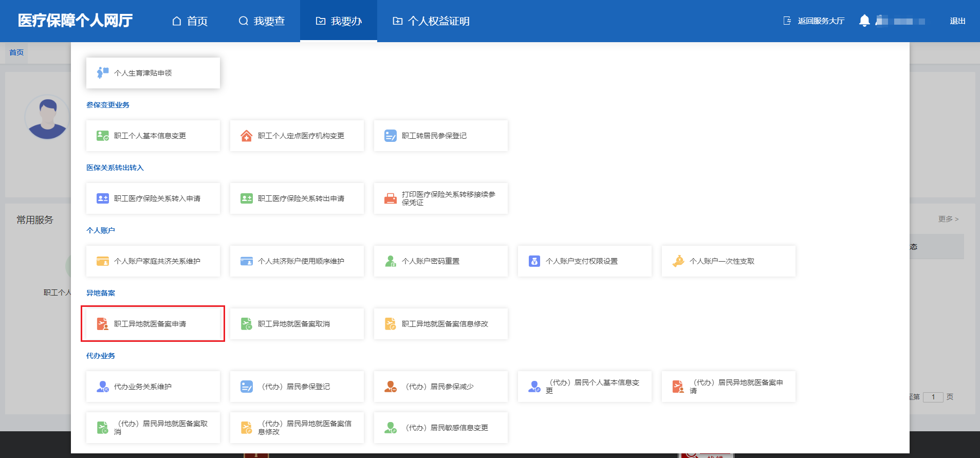The height and width of the screenshot is (458, 980).
Task: Click the notification bell icon
Action: (864, 21)
